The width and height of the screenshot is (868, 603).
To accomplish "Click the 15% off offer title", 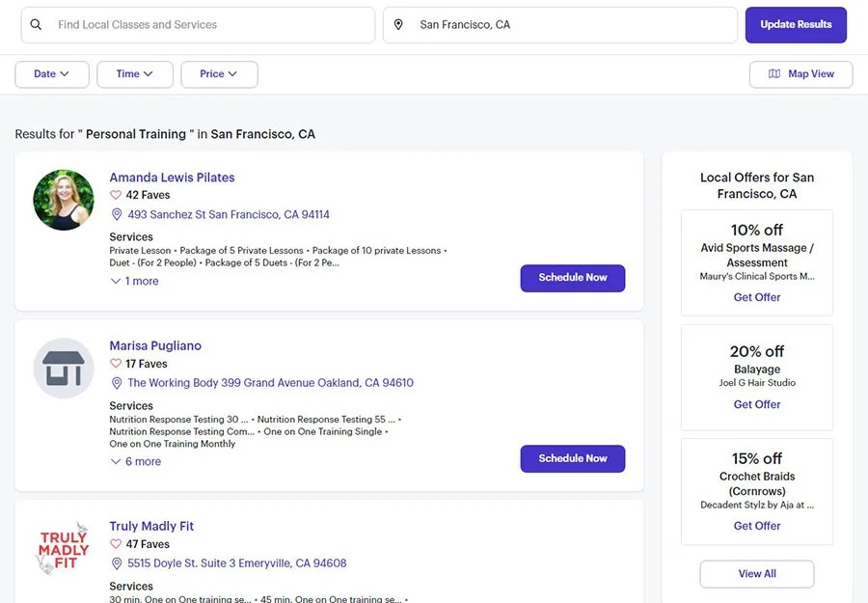I will (x=757, y=458).
